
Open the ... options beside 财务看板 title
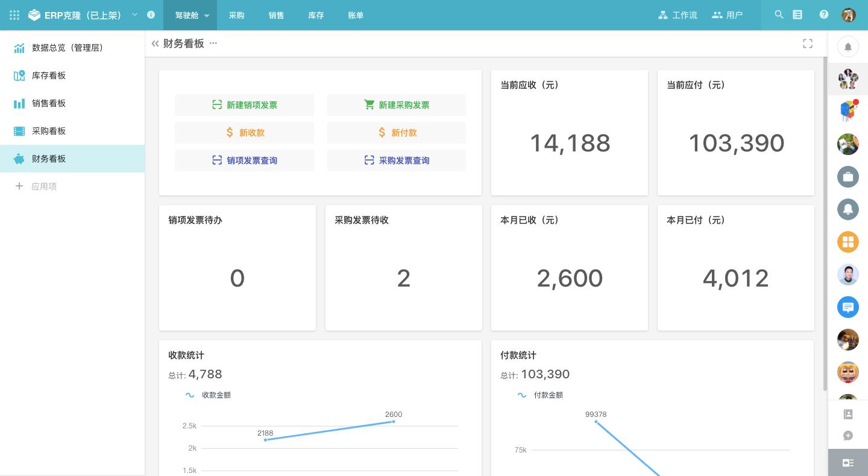click(213, 43)
